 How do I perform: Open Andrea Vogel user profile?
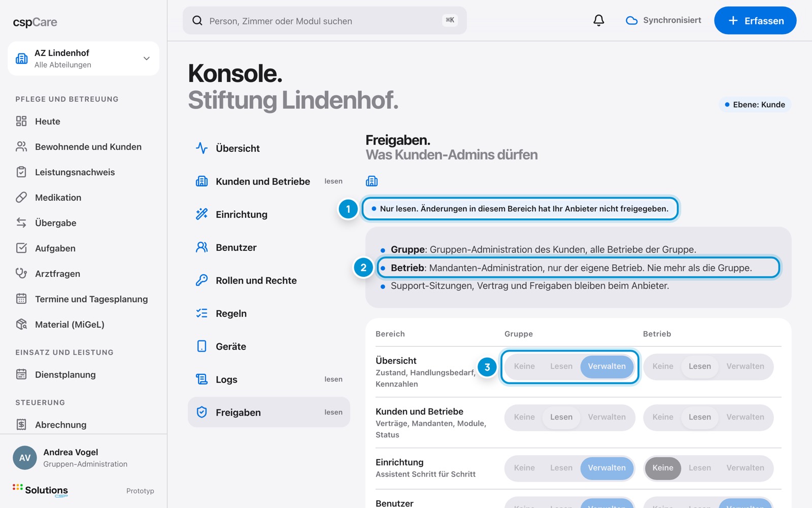point(83,458)
